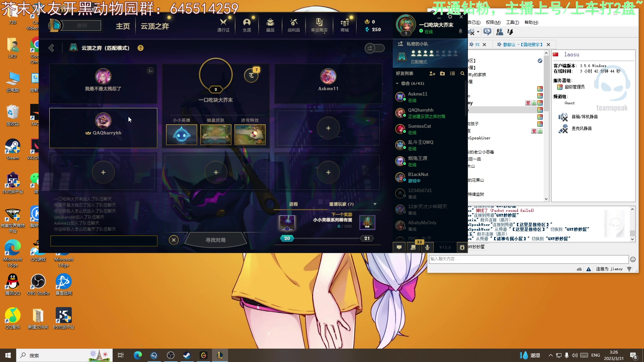The image size is (644, 362).
Task: Select the 进程 progress tab
Action: [293, 204]
